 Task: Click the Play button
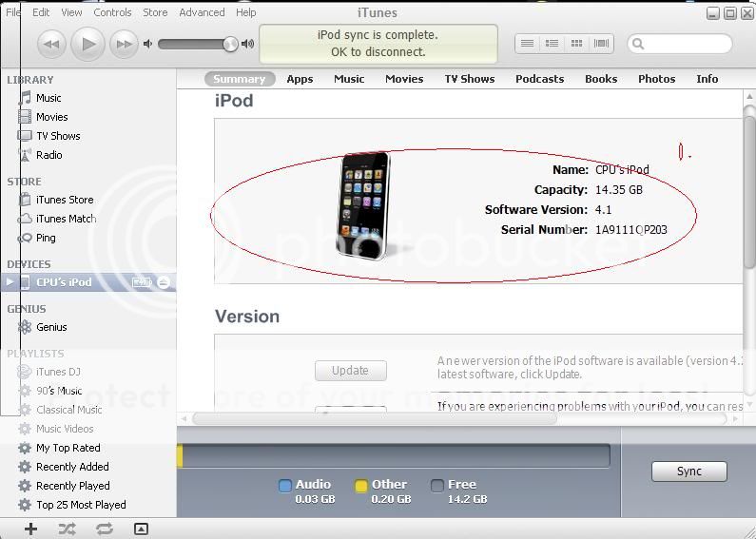[87, 44]
